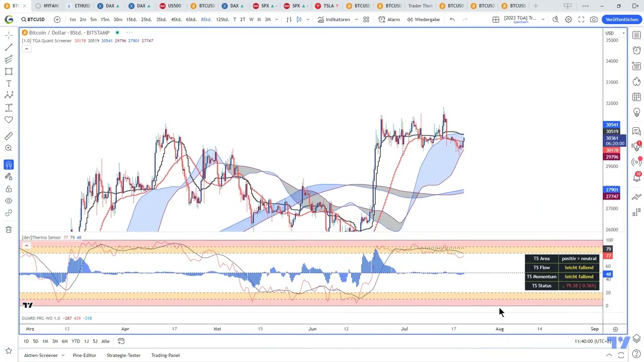Create an Alarm
Screen dimensions: 644x362
389,19
